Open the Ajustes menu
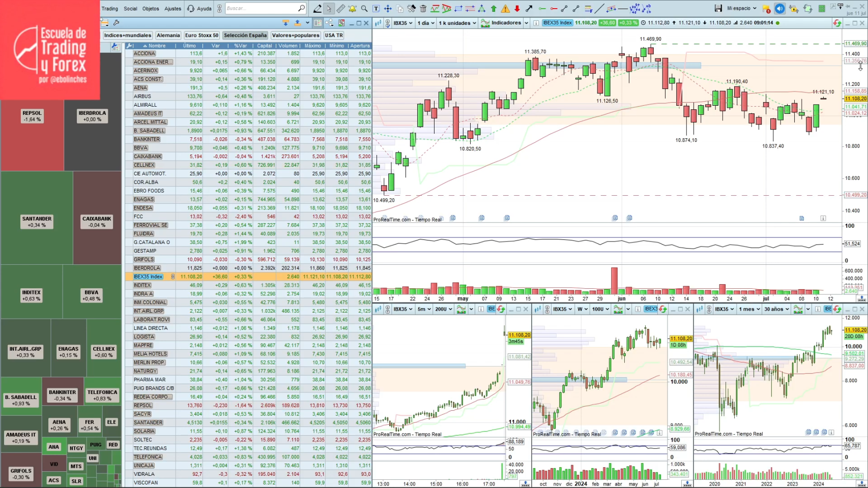The width and height of the screenshot is (868, 488). 172,9
